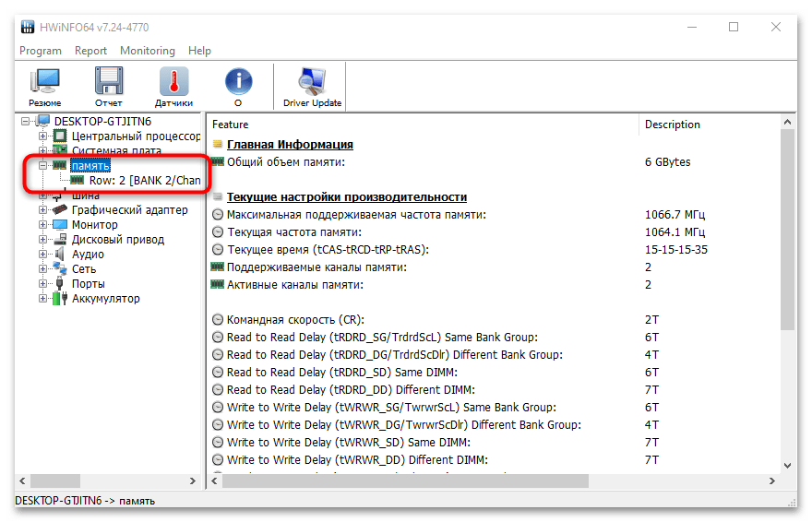Select DESKTOP-GTJITN6 root label
812x522 pixels.
pos(102,122)
